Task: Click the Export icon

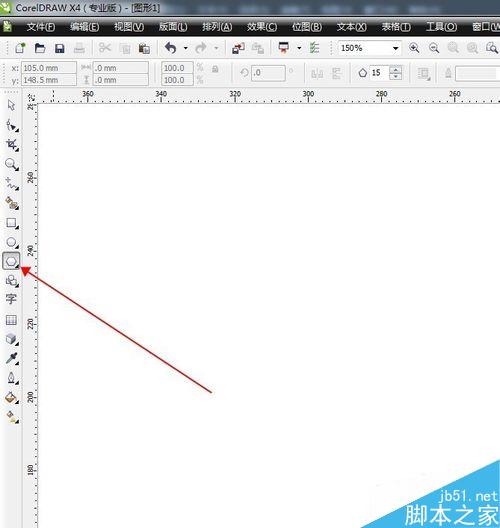Action: point(258,48)
